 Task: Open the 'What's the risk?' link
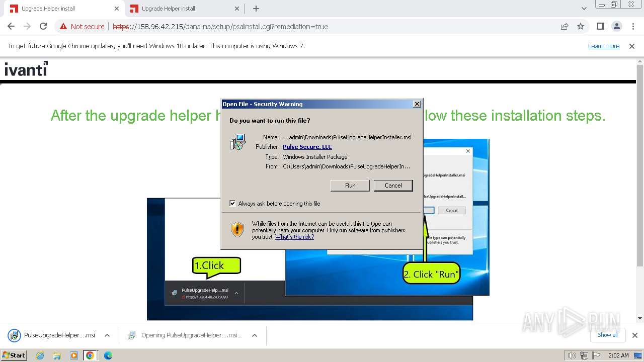click(294, 237)
